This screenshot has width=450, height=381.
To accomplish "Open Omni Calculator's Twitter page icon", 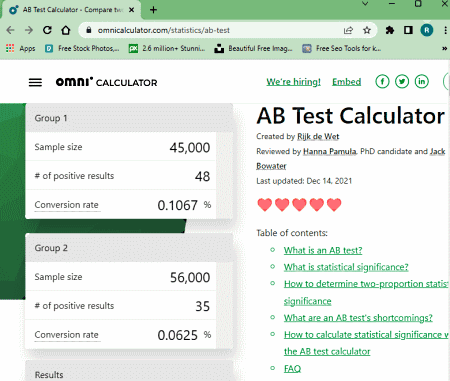I will tap(402, 82).
